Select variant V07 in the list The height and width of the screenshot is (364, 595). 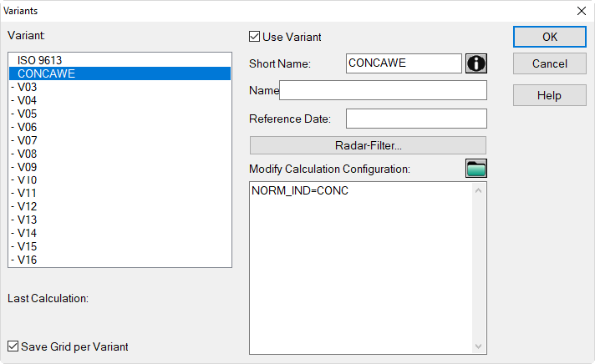(x=120, y=140)
